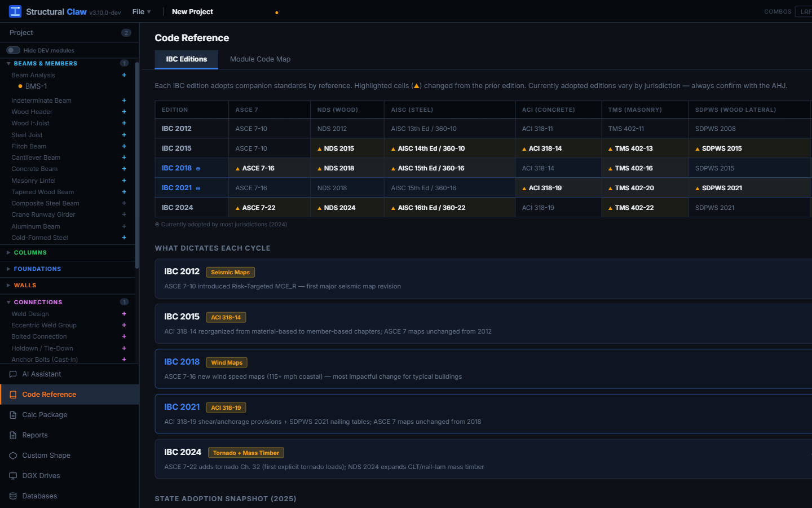
Task: Add Steel Joist using its plus icon
Action: 124,135
